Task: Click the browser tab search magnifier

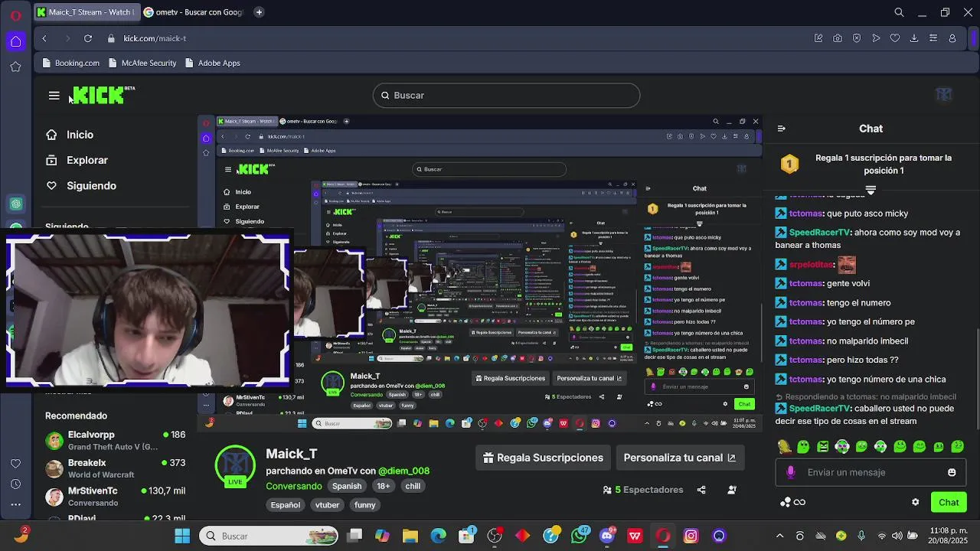Action: pyautogui.click(x=900, y=12)
